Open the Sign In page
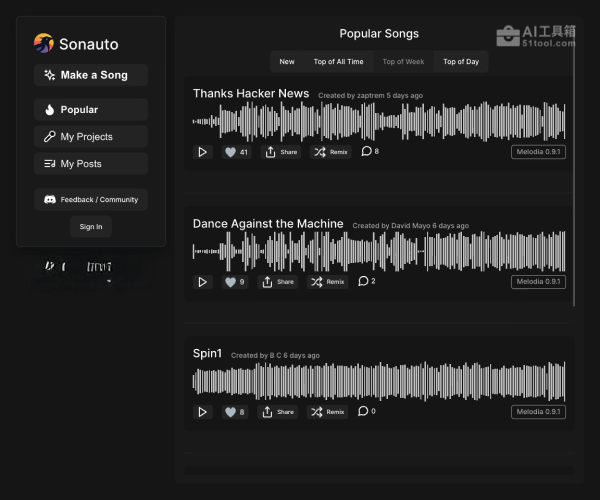 pyautogui.click(x=91, y=227)
